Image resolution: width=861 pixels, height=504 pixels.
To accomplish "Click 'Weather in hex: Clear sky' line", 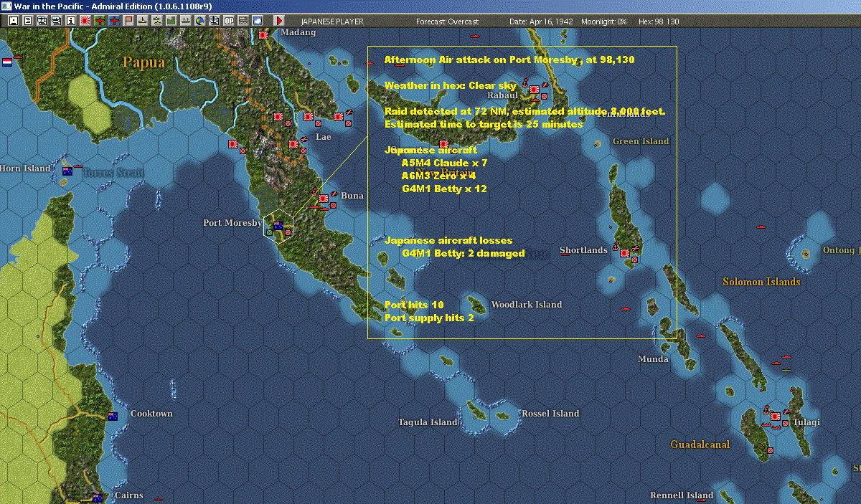I will tap(450, 85).
